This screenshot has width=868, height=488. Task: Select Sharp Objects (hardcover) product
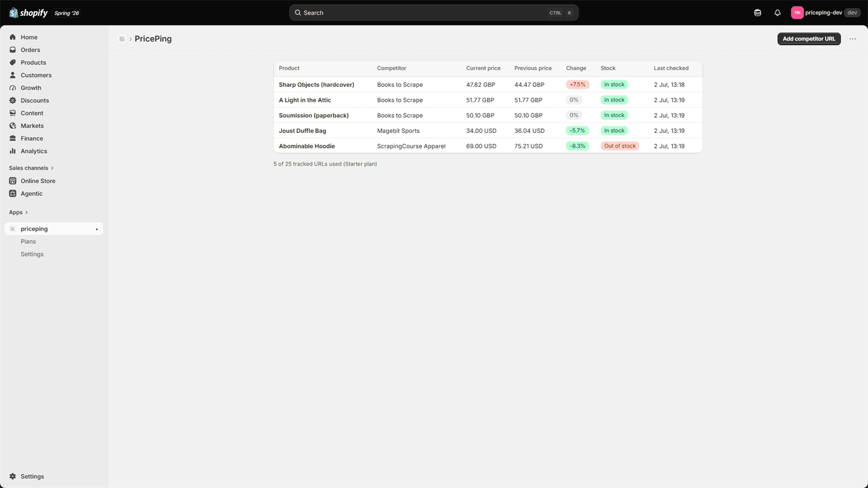tap(316, 85)
